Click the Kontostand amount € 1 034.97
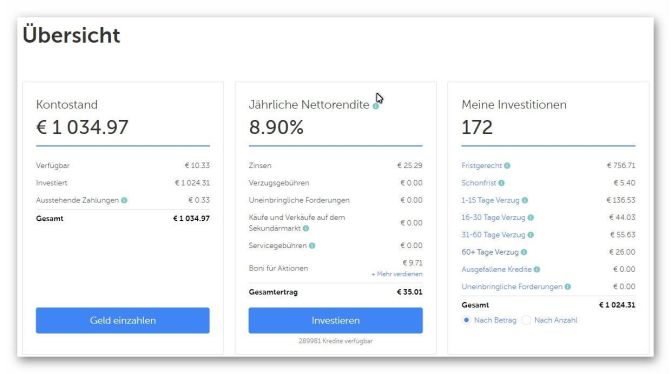The height and width of the screenshot is (374, 671). tap(82, 127)
